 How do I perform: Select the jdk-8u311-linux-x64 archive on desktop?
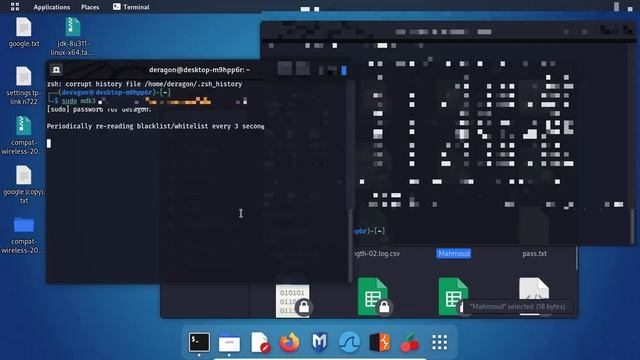coord(72,37)
